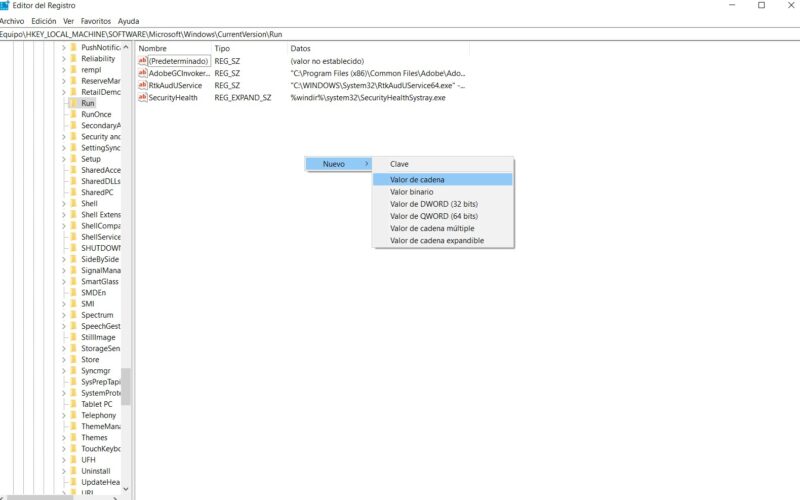Image resolution: width=800 pixels, height=500 pixels.
Task: Click the tree pane vertical scrollbar thumb
Action: (x=126, y=386)
